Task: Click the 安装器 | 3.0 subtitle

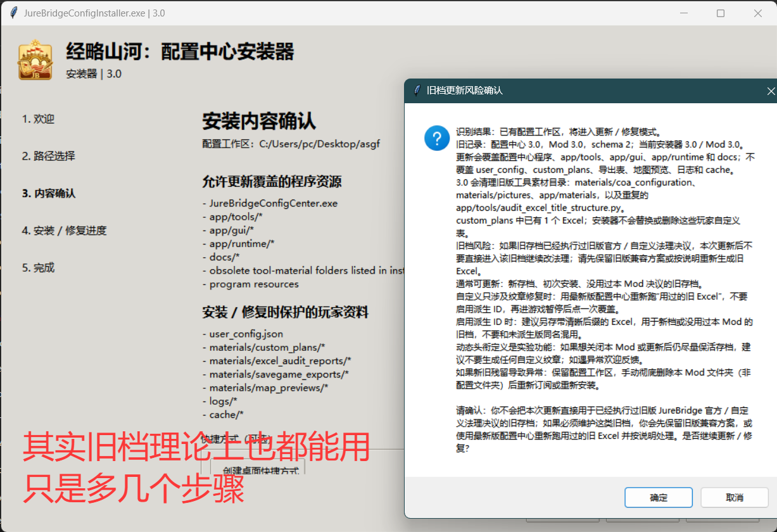Action: pyautogui.click(x=94, y=73)
